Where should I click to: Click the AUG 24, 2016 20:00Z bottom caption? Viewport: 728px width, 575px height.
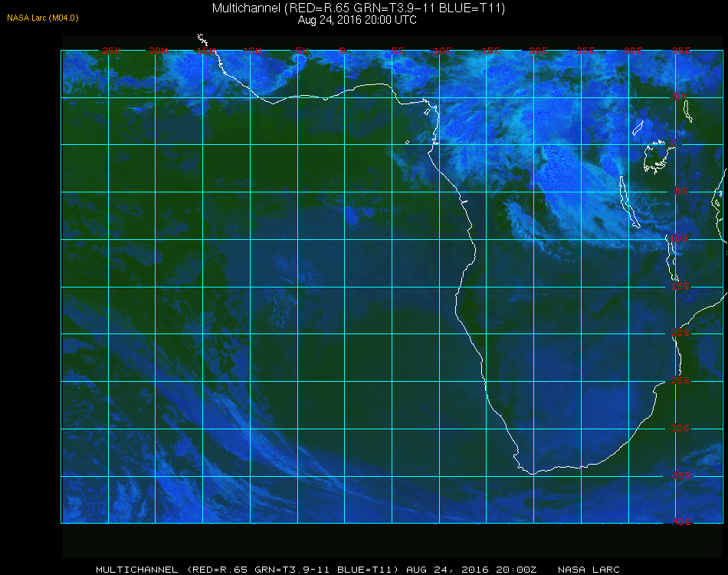[471, 570]
